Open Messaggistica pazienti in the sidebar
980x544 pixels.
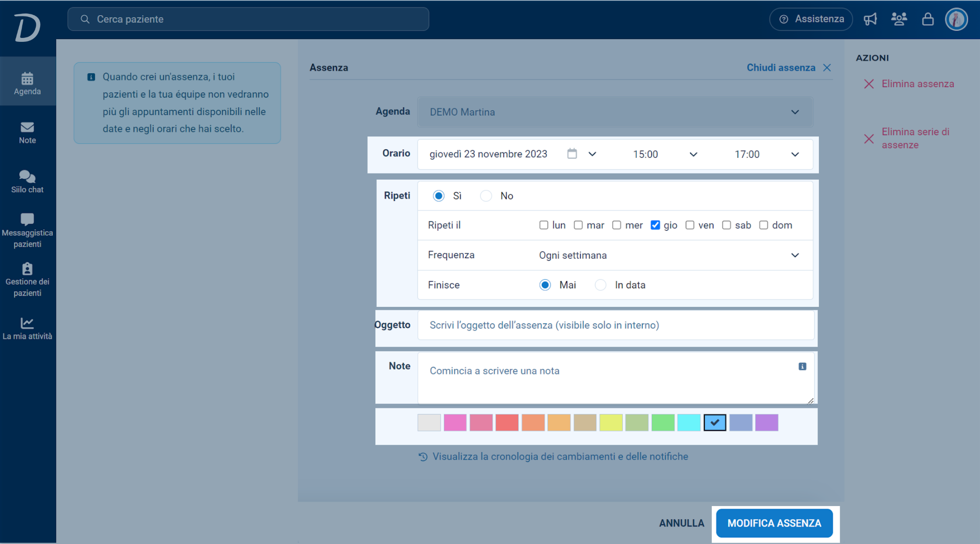[x=27, y=230]
